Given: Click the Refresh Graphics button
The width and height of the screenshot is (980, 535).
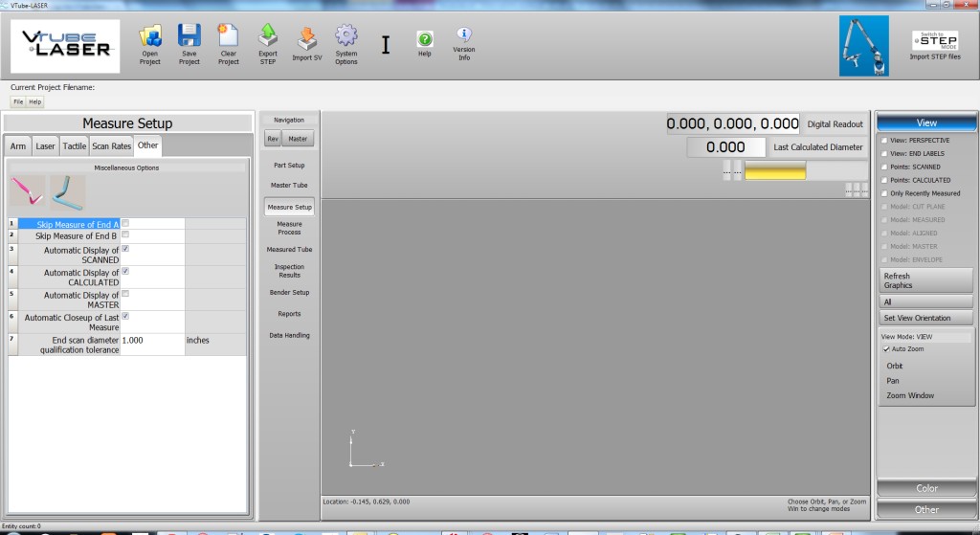Looking at the screenshot, I should (x=926, y=280).
